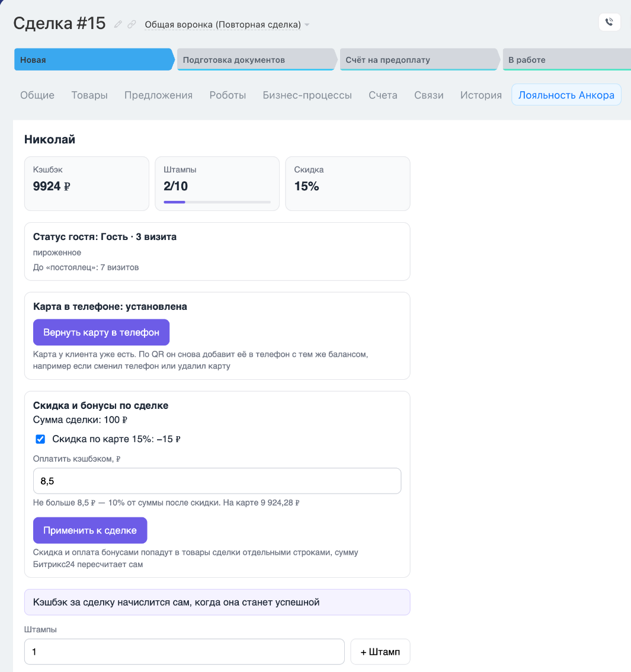Click the phone call icon button
631x672 pixels.
click(609, 22)
